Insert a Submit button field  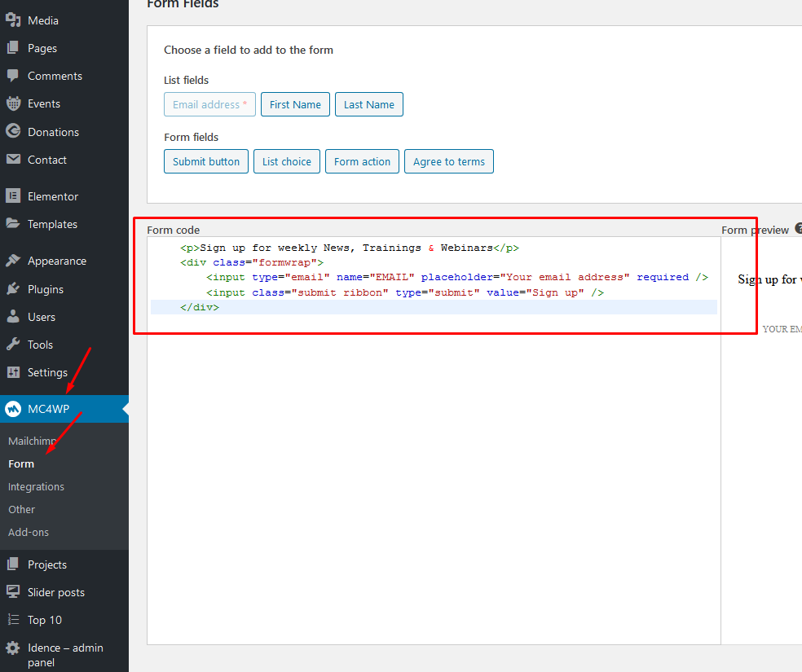(206, 161)
